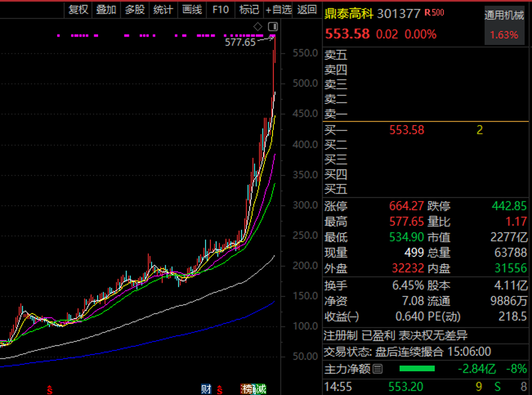Click the 最高 value 577.65
This screenshot has width=532, height=395.
coord(406,222)
